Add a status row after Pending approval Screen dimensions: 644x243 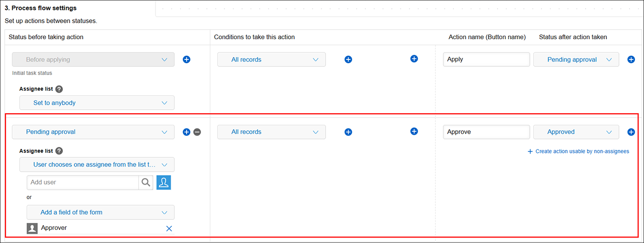click(186, 132)
